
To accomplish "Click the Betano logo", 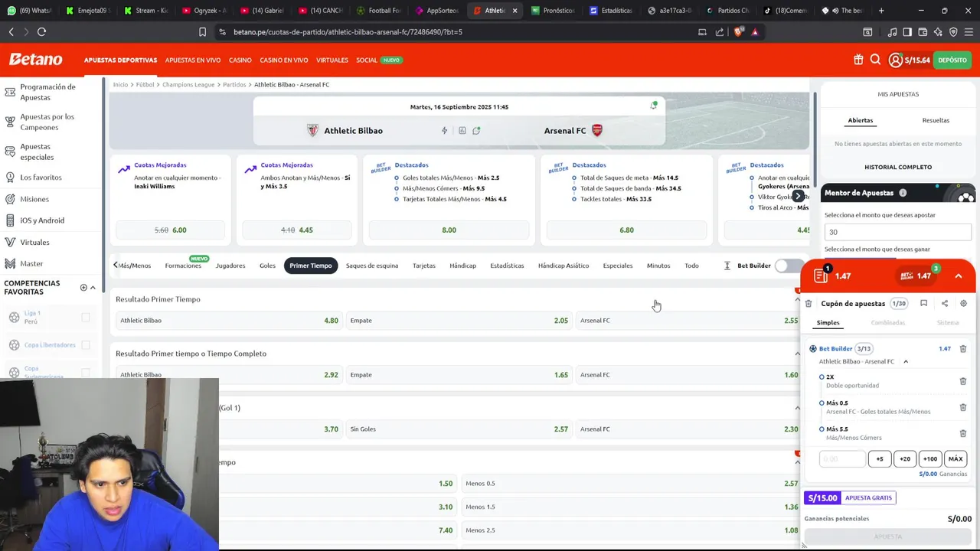I will coord(35,60).
